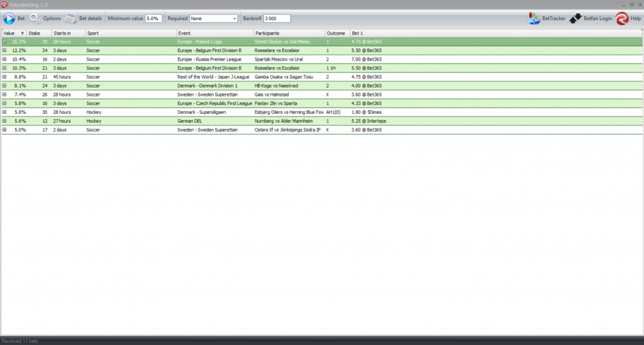Screen dimensions: 644x345
Task: Expand the Stomil Olsztyn vs Stal Mielec row
Action: 5,42
